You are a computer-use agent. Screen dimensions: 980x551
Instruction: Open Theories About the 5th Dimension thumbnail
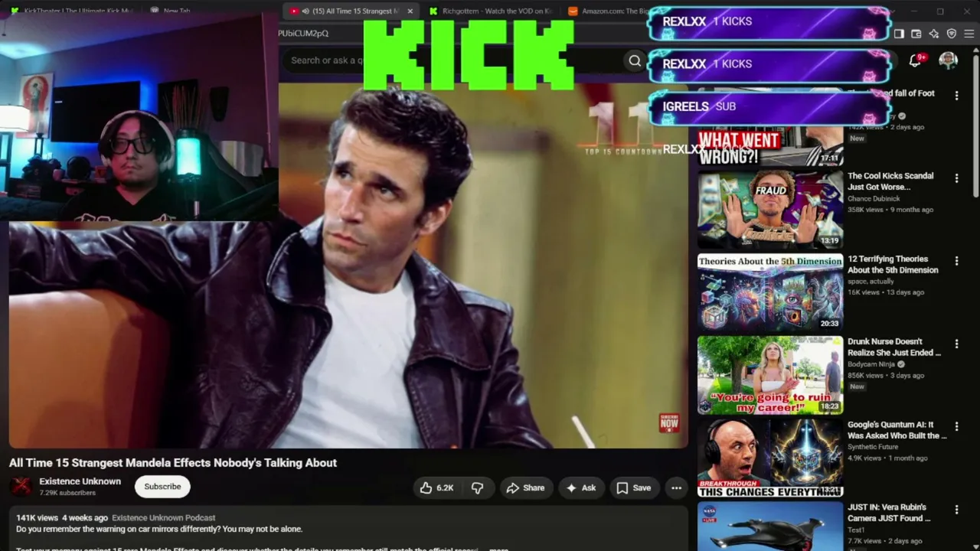click(770, 292)
